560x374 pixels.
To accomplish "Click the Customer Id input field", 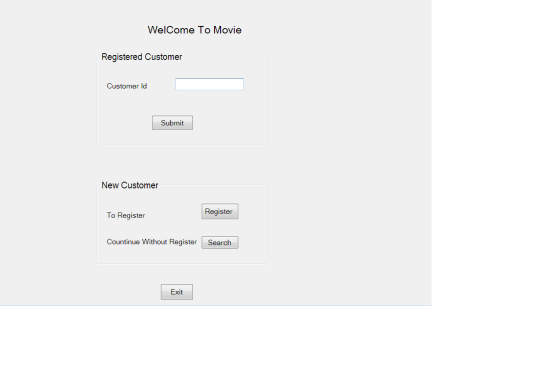I will [x=210, y=84].
